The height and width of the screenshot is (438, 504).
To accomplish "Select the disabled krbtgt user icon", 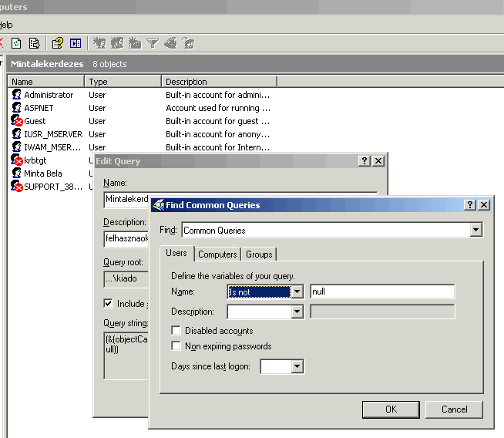I will click(16, 160).
